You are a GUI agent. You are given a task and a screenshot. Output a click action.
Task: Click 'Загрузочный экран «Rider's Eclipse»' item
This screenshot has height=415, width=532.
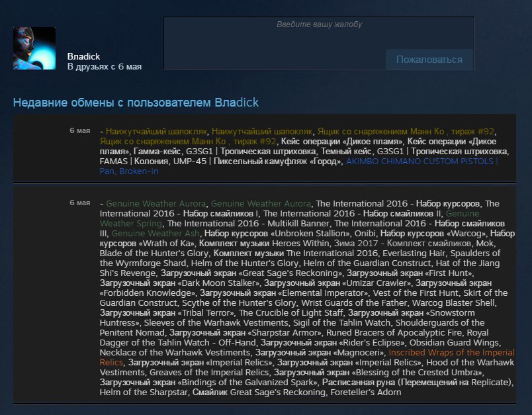[332, 342]
